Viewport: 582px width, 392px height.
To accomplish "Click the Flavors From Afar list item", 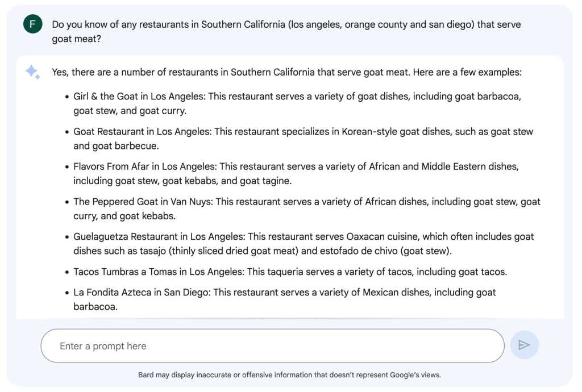I will point(296,174).
